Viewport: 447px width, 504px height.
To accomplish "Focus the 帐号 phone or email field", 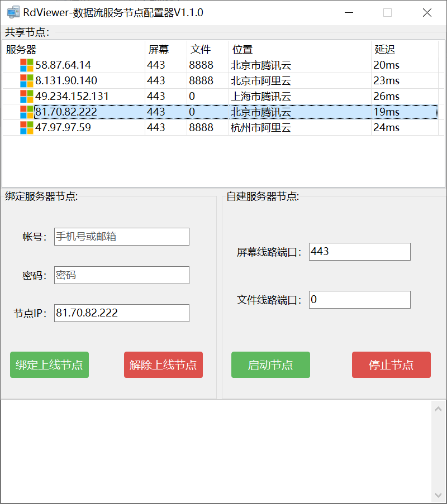I will 122,237.
